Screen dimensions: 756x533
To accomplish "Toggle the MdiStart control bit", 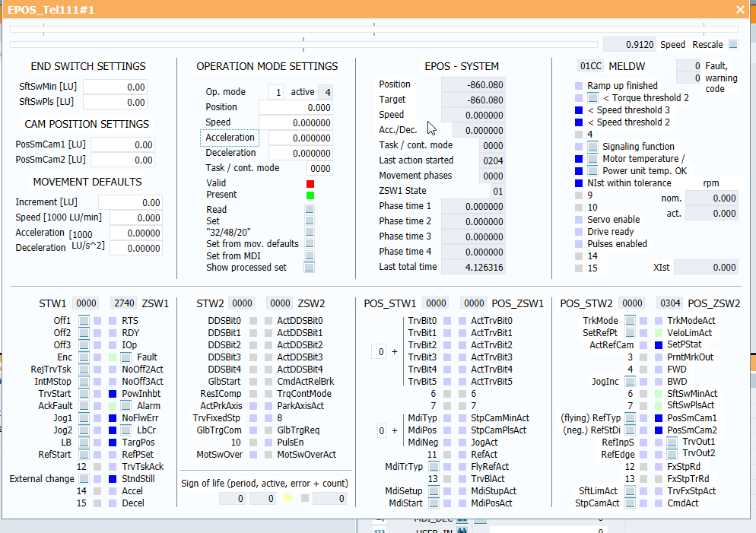I will (x=434, y=503).
